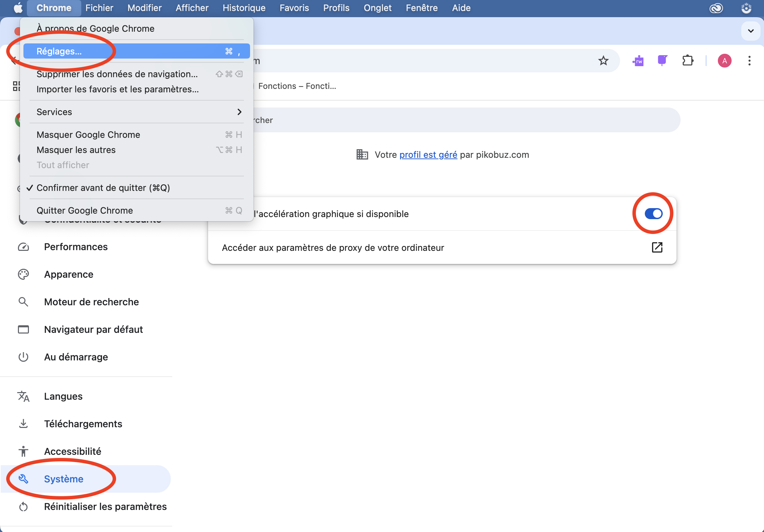This screenshot has height=532, width=764.
Task: Click the bookmark star icon
Action: (x=603, y=61)
